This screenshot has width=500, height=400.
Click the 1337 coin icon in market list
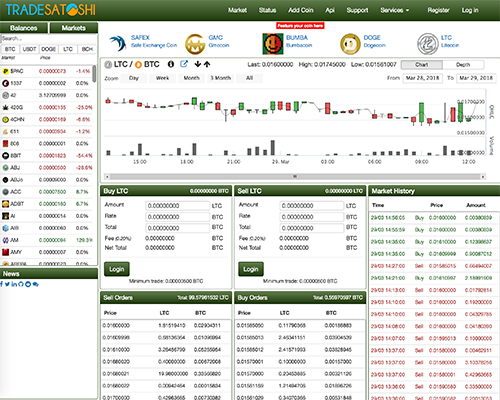tap(5, 83)
